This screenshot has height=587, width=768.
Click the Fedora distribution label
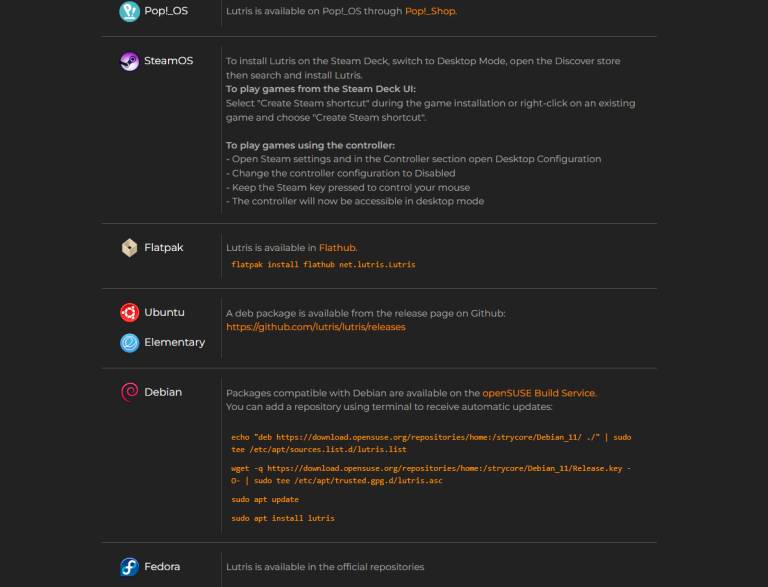[162, 566]
